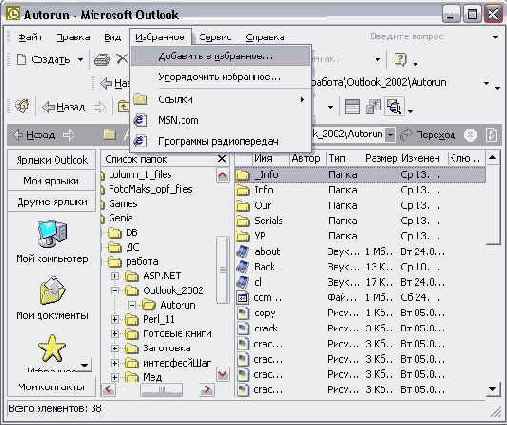
Task: Close the Список папок pane
Action: (x=222, y=159)
